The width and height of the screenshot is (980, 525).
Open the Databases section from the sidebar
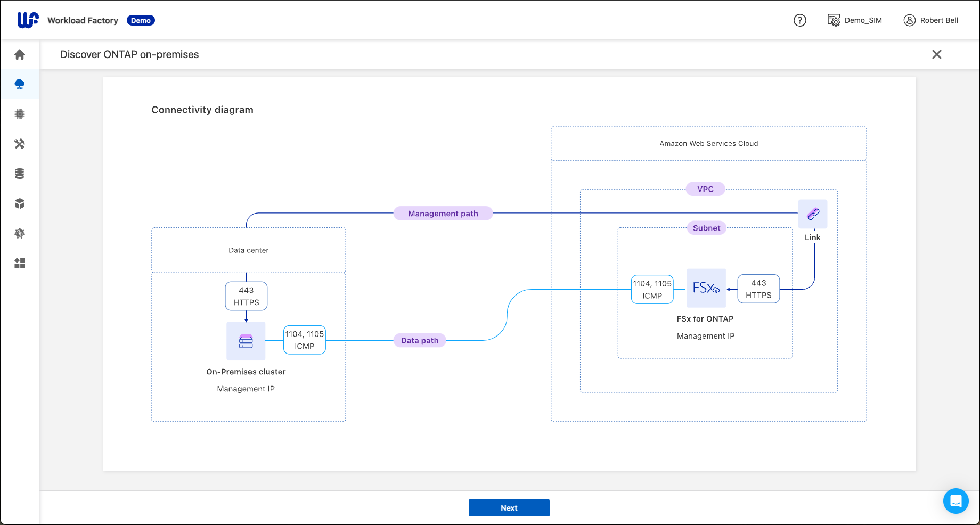20,173
